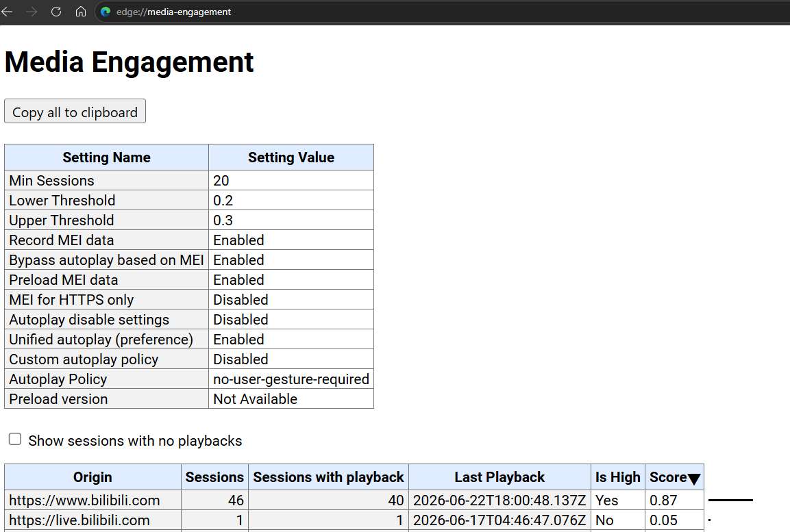This screenshot has width=790, height=532.
Task: Click Autoplay disable settings label
Action: pos(89,320)
